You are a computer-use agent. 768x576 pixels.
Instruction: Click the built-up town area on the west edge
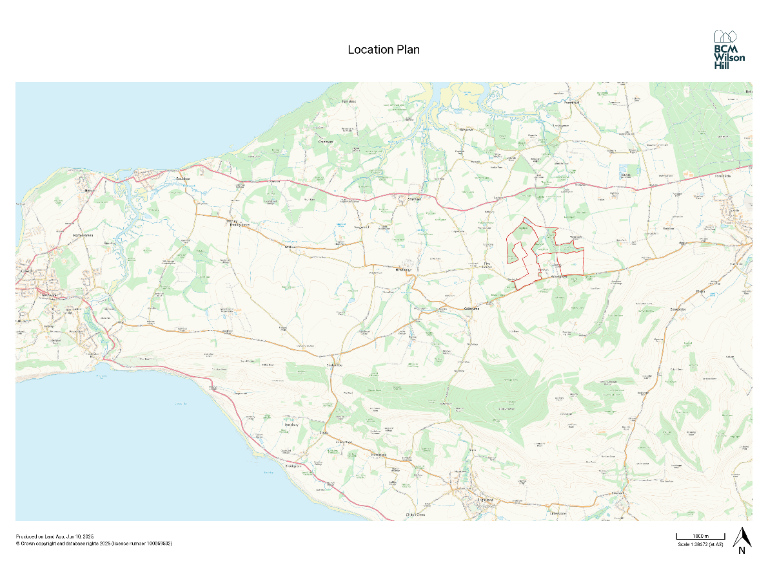[45, 300]
